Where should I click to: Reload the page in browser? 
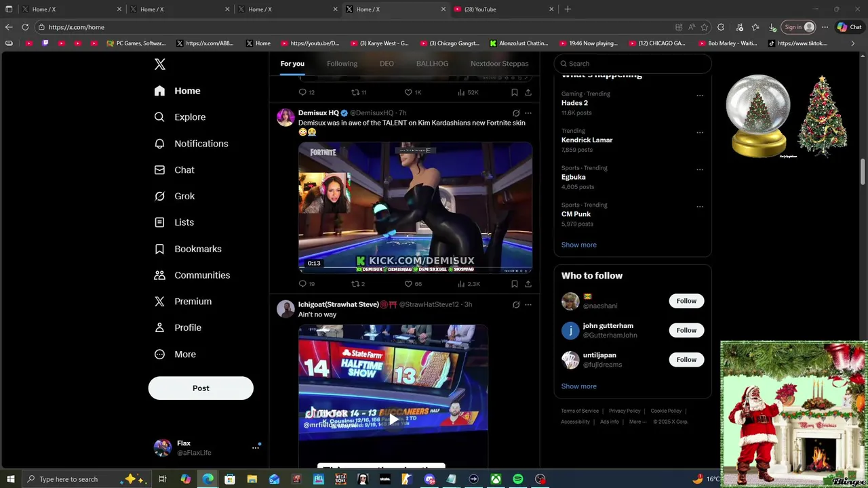click(x=25, y=27)
